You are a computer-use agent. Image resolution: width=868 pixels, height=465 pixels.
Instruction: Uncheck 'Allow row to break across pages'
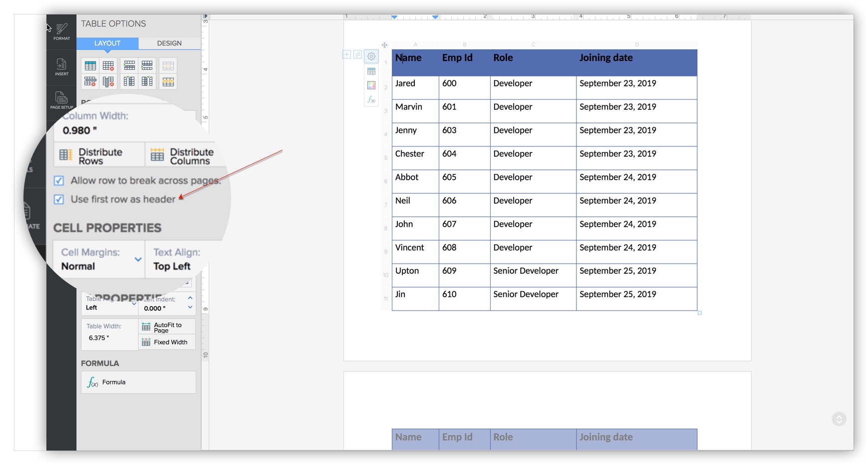point(59,180)
